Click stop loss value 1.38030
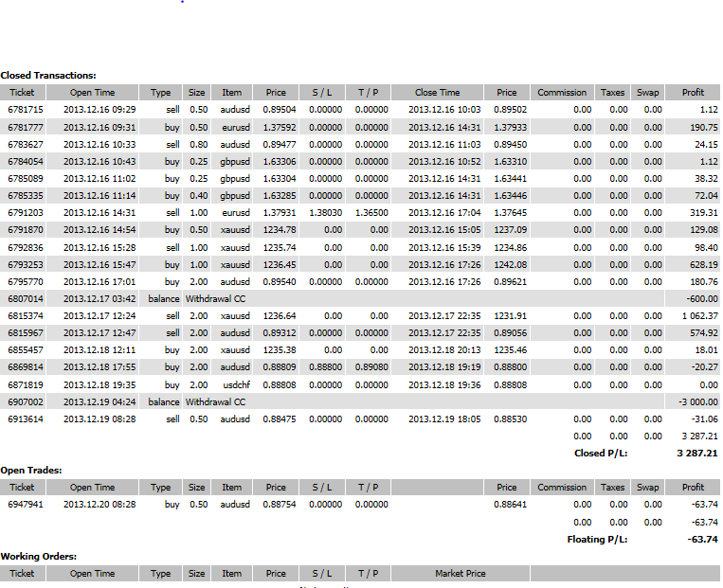Viewport: 723px width, 588px height. point(326,212)
